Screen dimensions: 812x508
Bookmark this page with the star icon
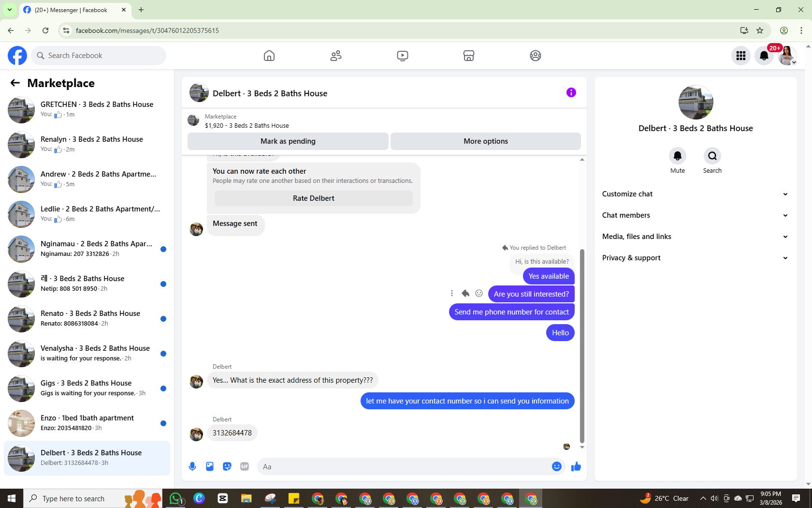(760, 30)
